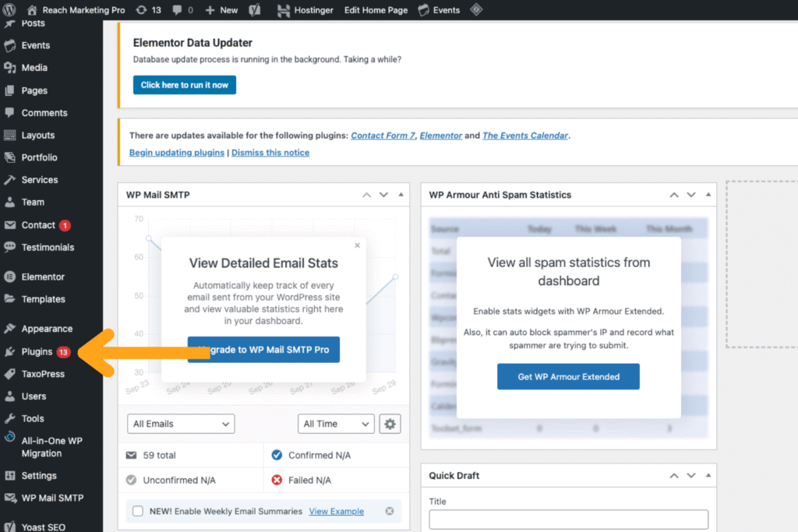Open the Templates sidebar item
The image size is (798, 532).
click(44, 299)
